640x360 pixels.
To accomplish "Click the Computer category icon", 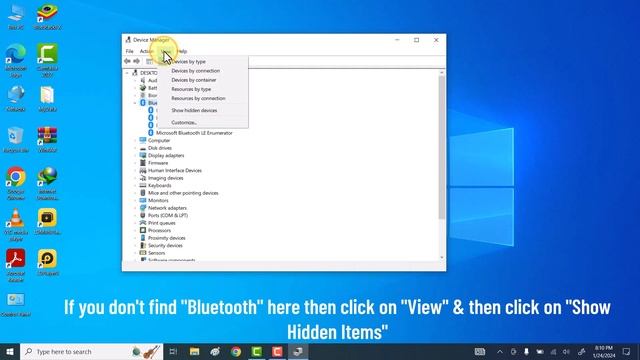I will coord(142,140).
